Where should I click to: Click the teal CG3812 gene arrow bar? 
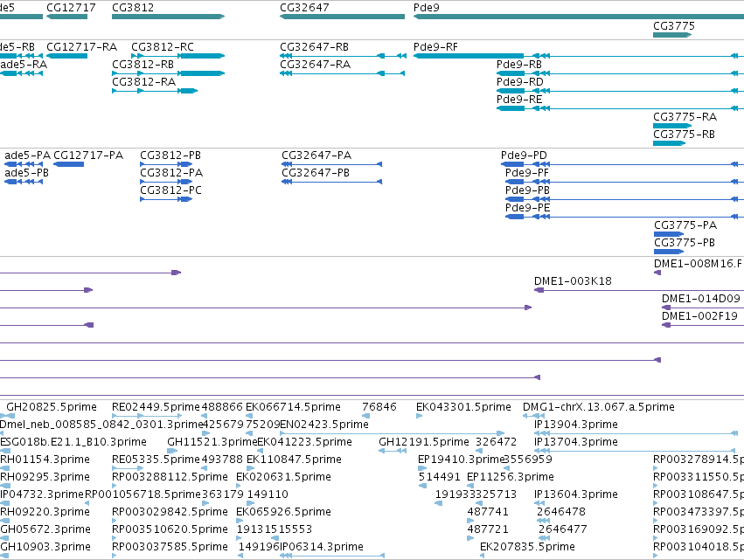[168, 17]
